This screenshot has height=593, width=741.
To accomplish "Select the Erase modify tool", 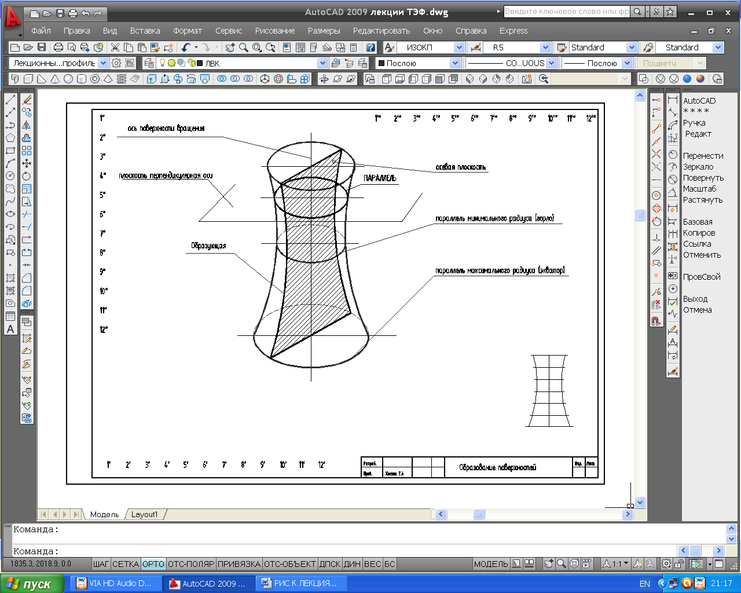I will pos(27,100).
